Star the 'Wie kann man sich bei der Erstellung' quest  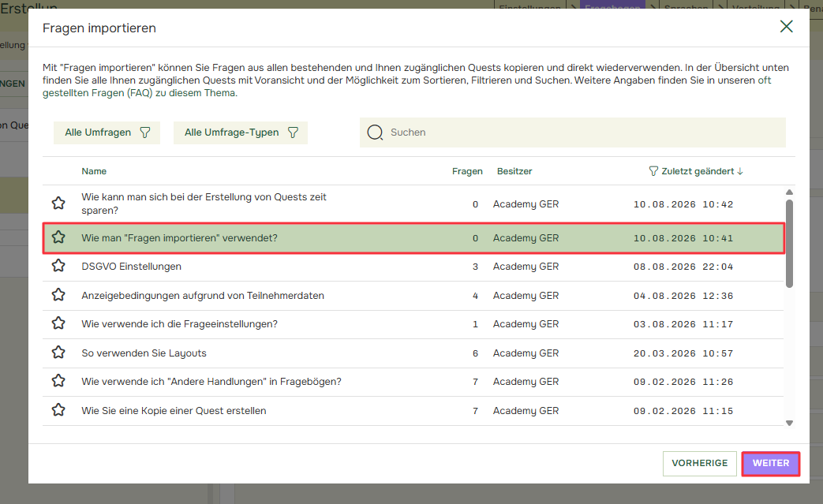tap(58, 203)
